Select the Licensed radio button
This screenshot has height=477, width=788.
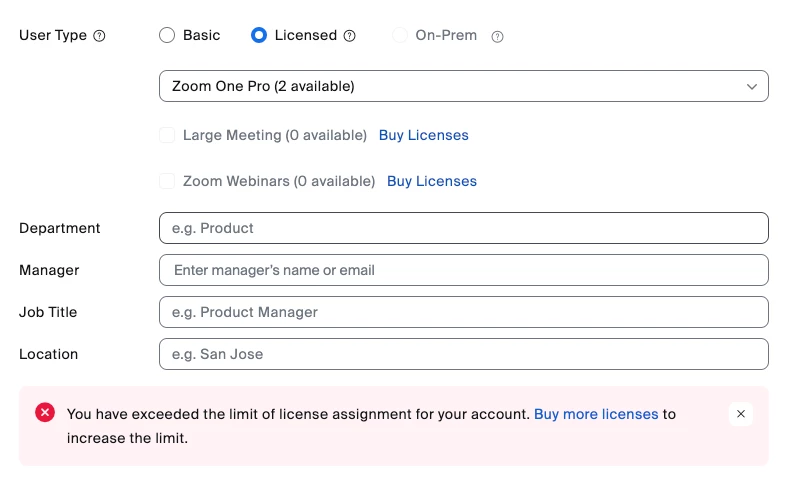(x=259, y=35)
